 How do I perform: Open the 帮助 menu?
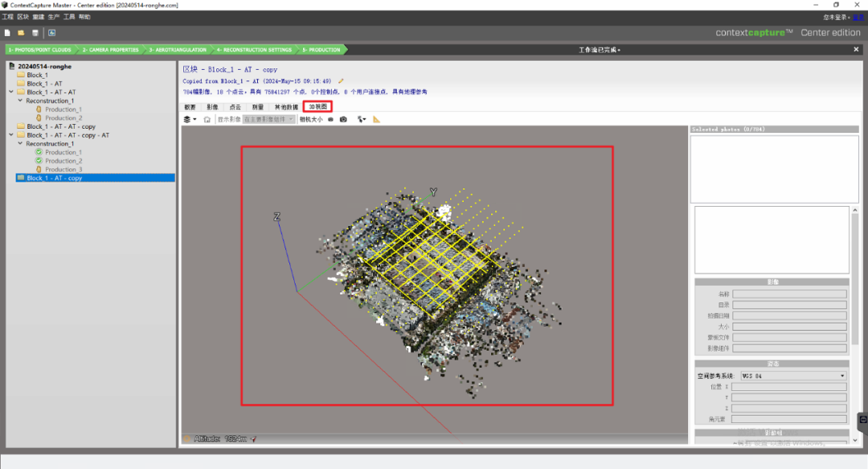pos(84,17)
